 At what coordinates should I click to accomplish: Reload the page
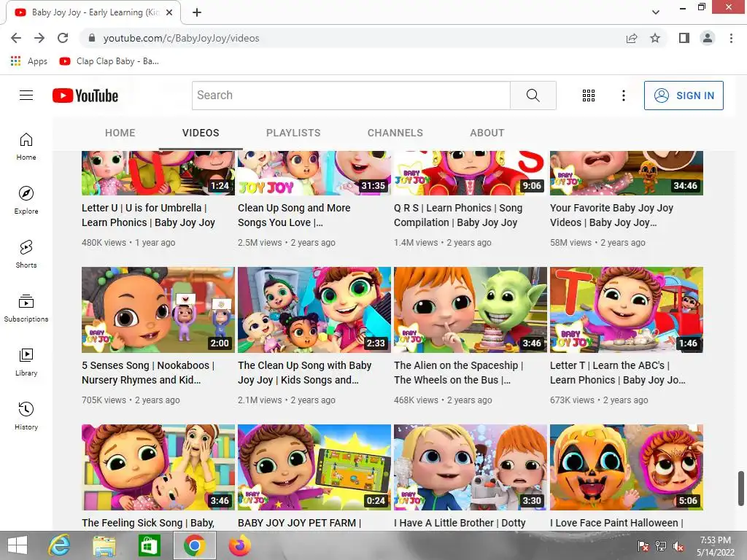coord(63,38)
